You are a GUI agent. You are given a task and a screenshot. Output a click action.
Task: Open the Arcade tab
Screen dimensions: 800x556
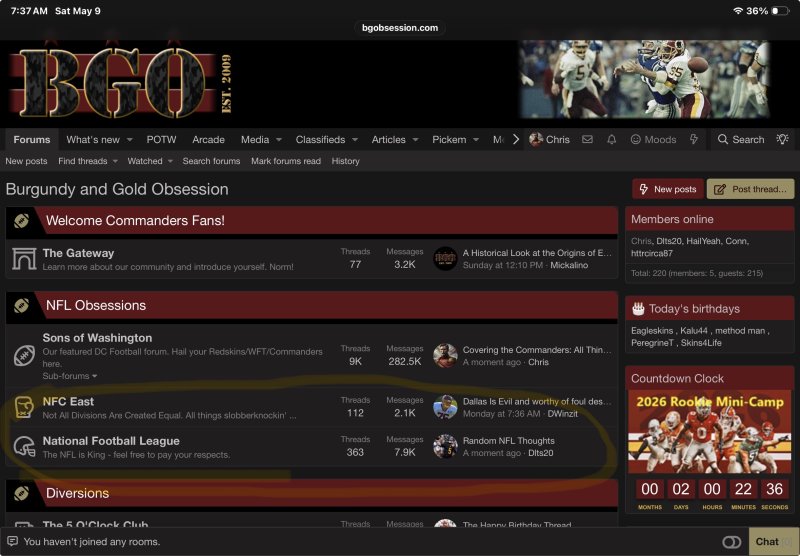pos(208,140)
